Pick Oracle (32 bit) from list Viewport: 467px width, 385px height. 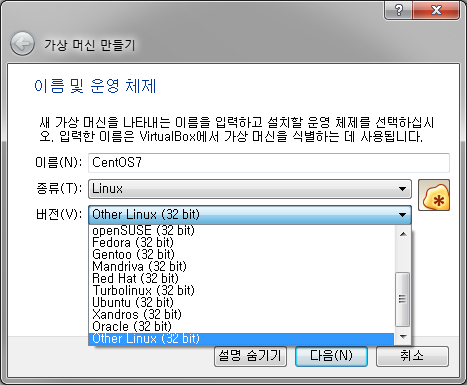pyautogui.click(x=241, y=326)
